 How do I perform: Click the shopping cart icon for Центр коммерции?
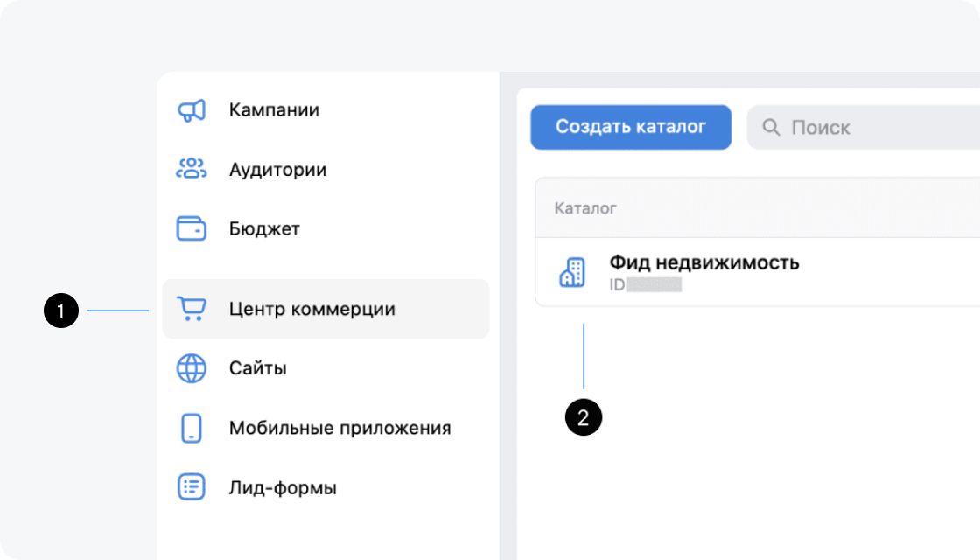[192, 309]
